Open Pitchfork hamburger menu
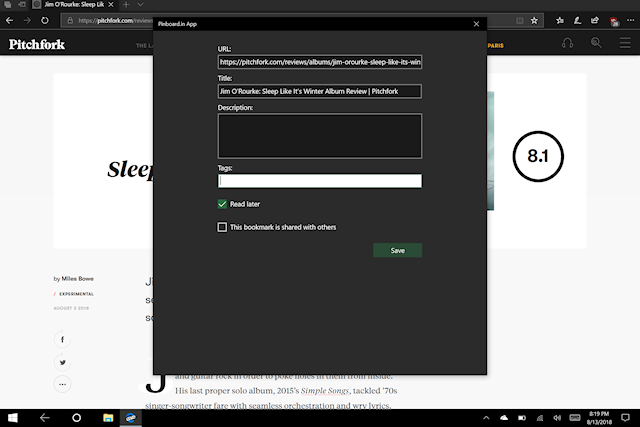Viewport: 640px width, 427px height. point(625,43)
